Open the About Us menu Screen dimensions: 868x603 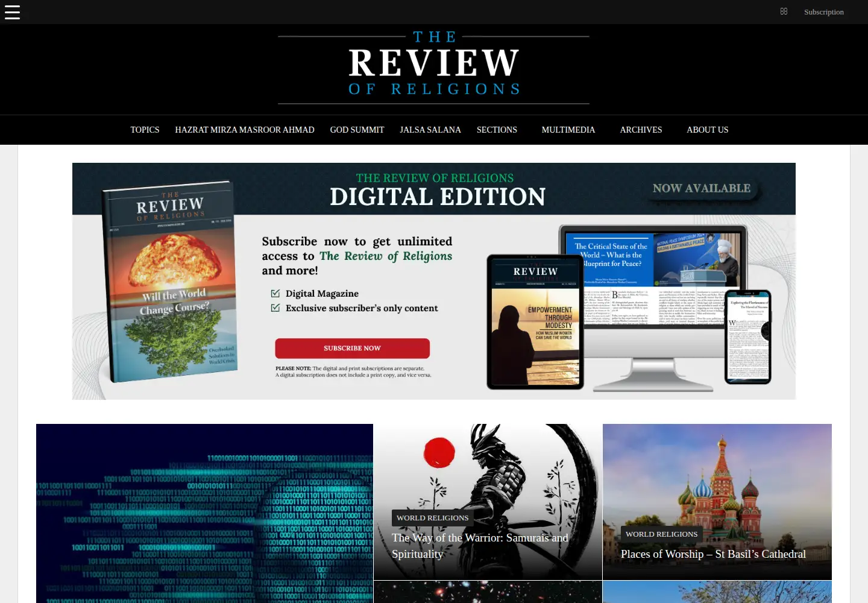pyautogui.click(x=708, y=130)
